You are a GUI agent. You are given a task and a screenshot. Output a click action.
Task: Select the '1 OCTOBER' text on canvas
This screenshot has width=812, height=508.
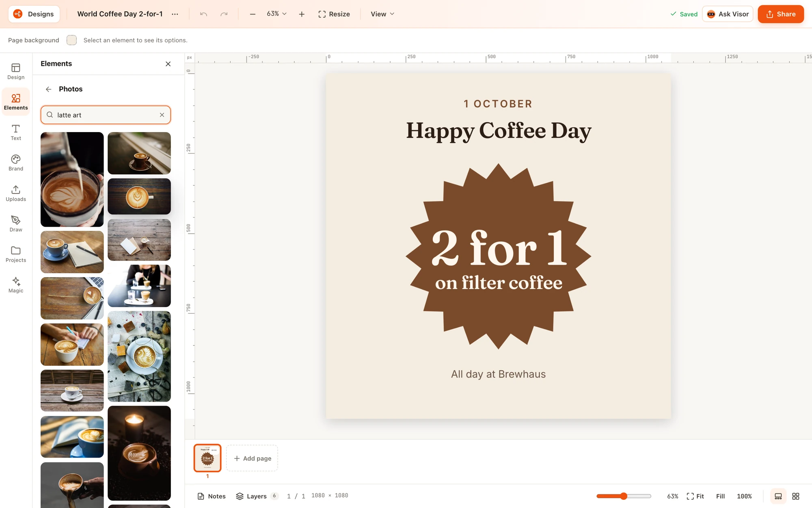click(498, 104)
